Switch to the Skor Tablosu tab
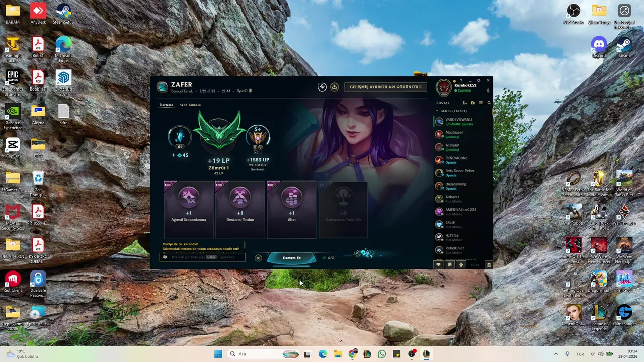Viewport: 644px width, 362px height. pyautogui.click(x=190, y=105)
